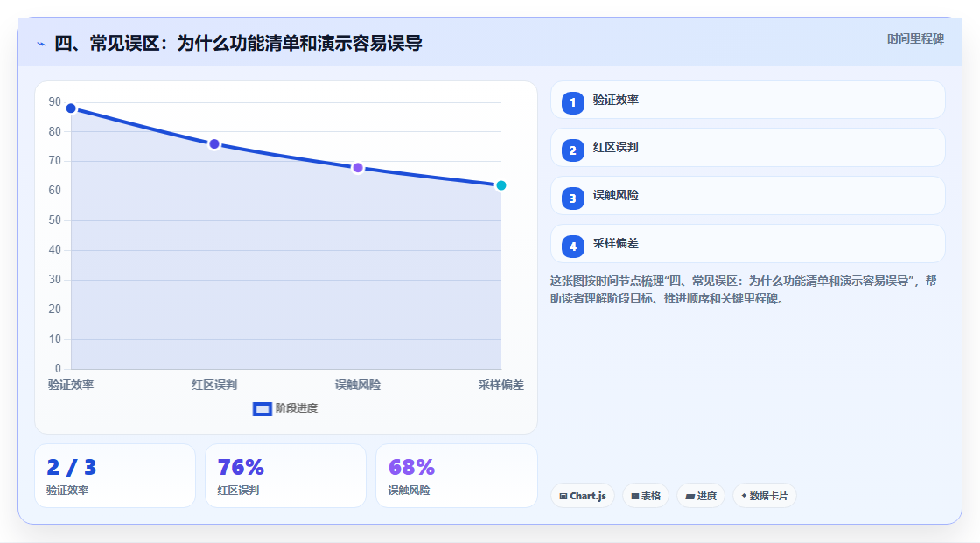The width and height of the screenshot is (980, 543).
Task: Click the 0 y-axis value
Action: (58, 369)
